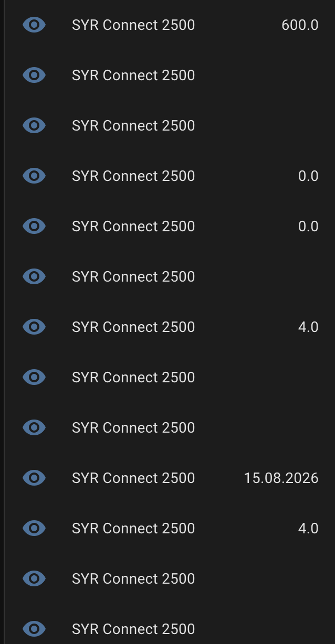Click the eye icon of the lower 0.0 row
This screenshot has width=335, height=644.
[x=34, y=226]
